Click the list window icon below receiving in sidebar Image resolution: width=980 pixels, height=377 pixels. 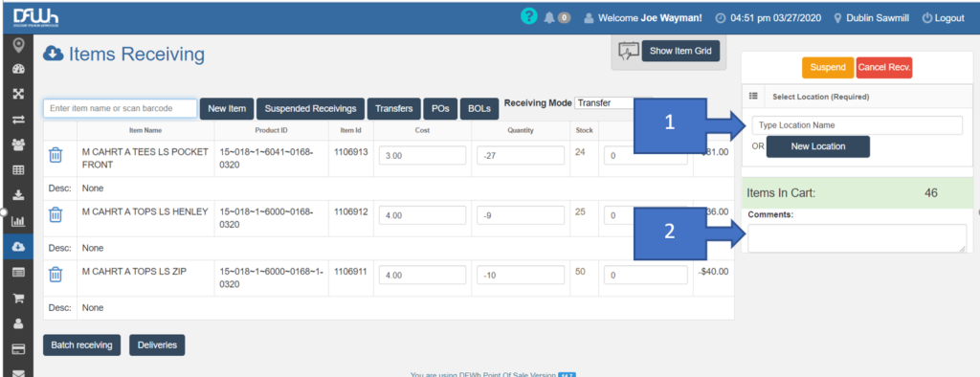(18, 272)
